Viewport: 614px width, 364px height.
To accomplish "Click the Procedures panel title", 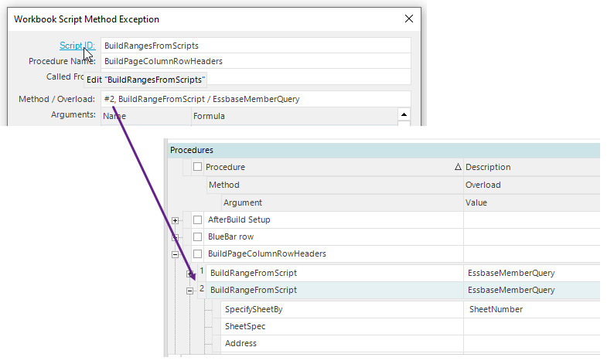I will click(192, 150).
